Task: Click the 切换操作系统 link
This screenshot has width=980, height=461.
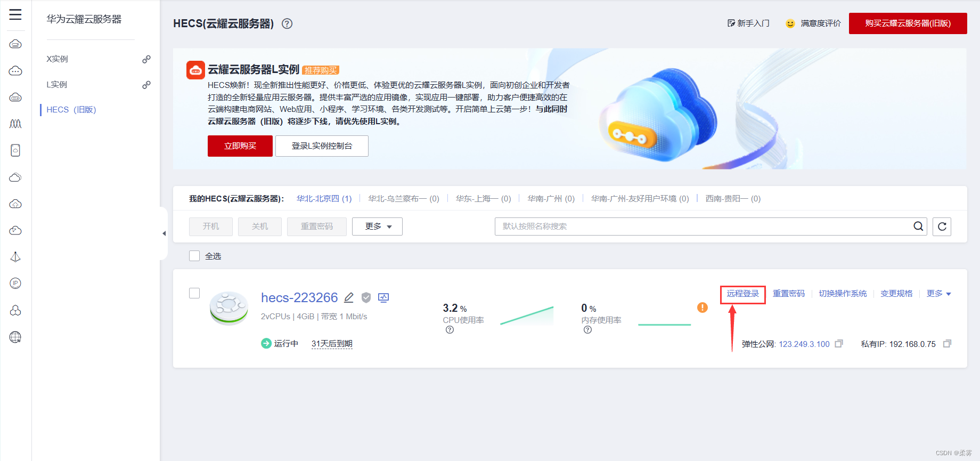Action: [843, 294]
